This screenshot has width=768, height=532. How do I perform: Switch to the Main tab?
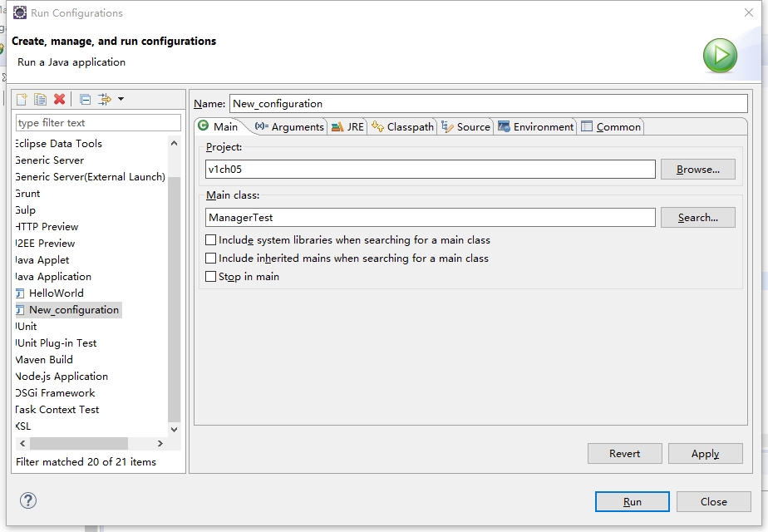pos(218,126)
